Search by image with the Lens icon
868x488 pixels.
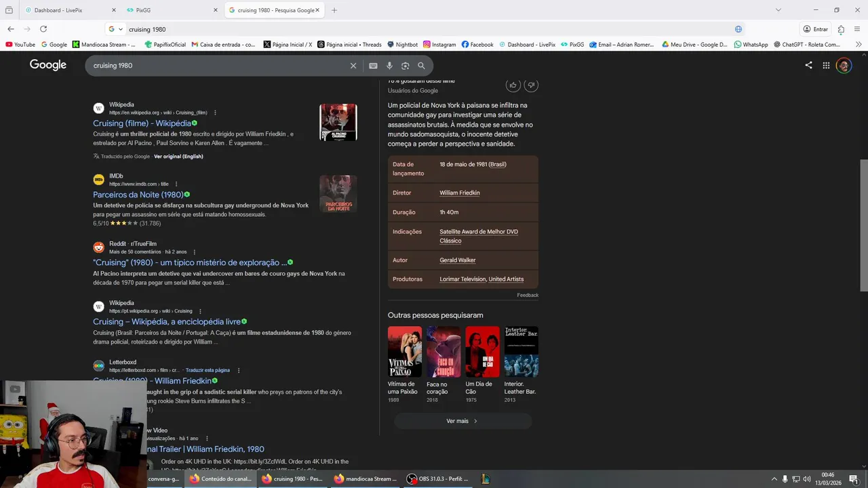point(406,66)
